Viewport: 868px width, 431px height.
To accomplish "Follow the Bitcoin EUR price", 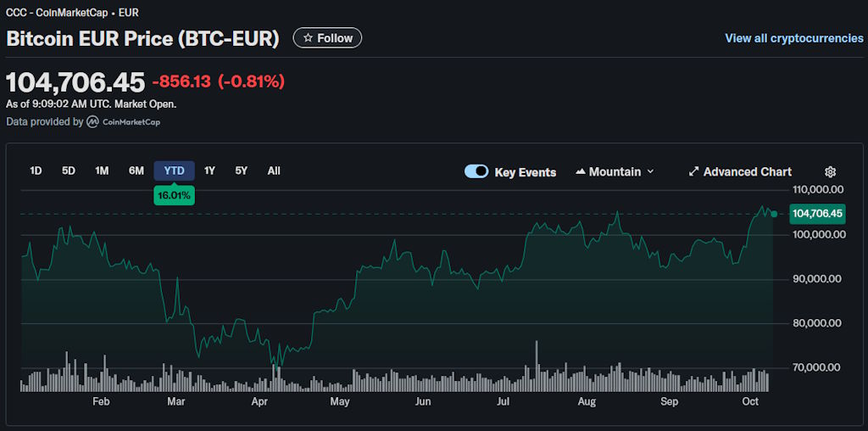I will (328, 38).
